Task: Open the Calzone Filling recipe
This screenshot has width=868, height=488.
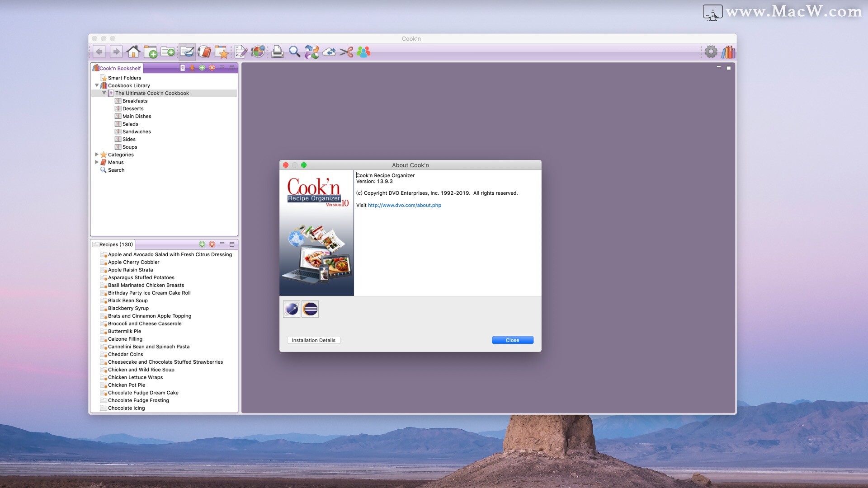Action: pos(125,339)
